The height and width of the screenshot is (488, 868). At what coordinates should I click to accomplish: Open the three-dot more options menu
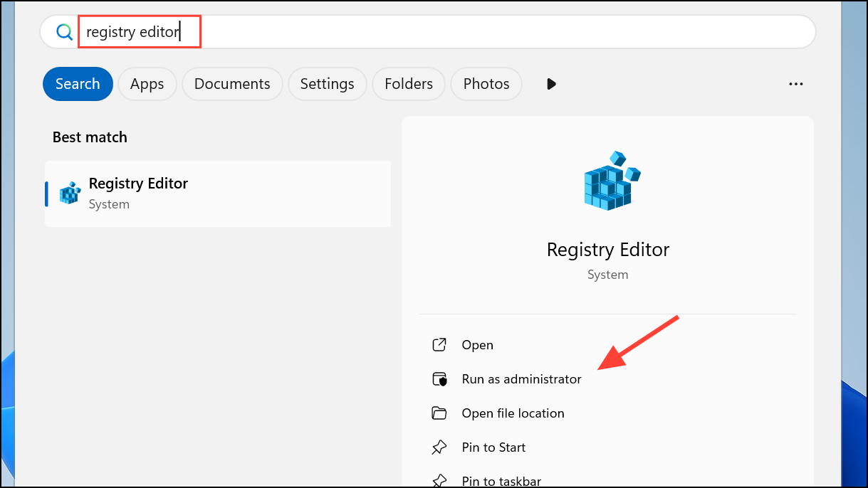click(796, 84)
